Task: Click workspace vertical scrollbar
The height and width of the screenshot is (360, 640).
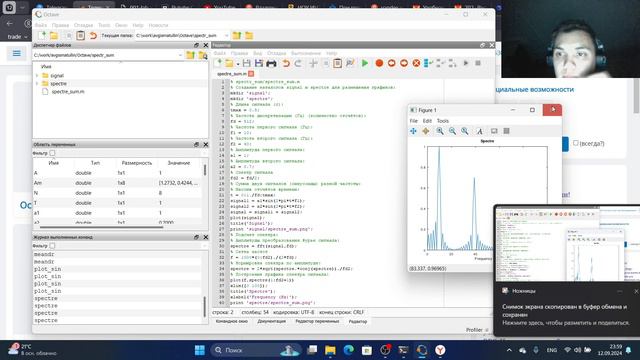Action: click(205, 171)
